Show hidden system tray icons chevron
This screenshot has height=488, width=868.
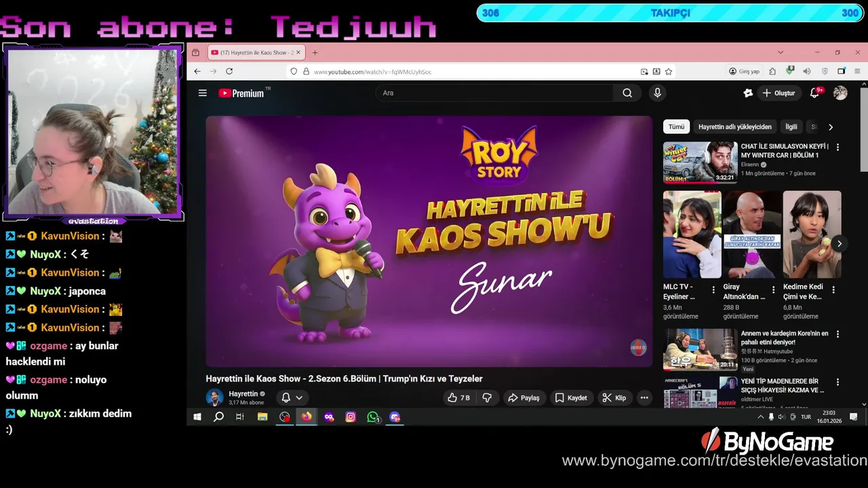coord(760,417)
